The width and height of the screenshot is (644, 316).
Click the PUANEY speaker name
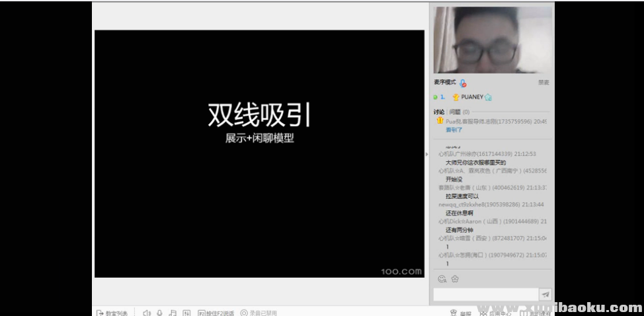pos(472,97)
